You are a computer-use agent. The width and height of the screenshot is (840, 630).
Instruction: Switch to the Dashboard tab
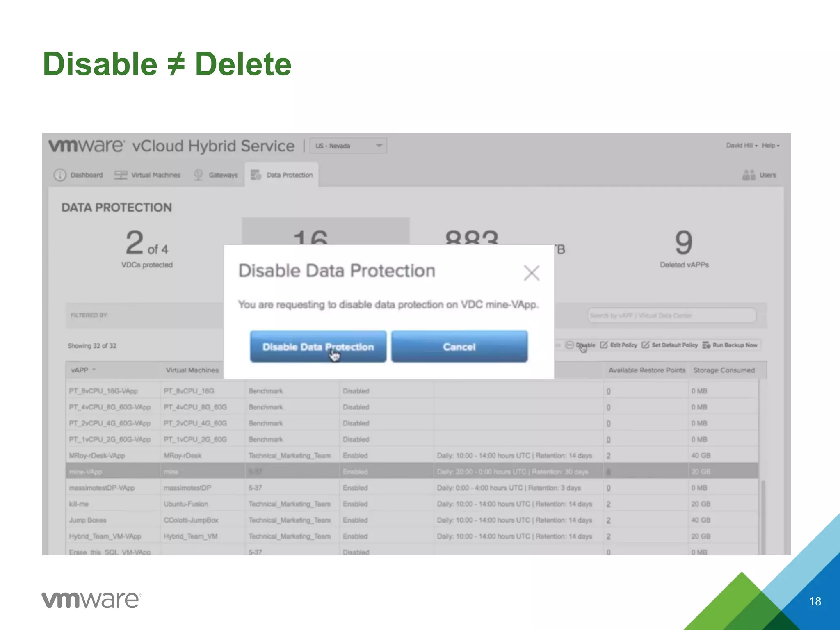point(78,175)
